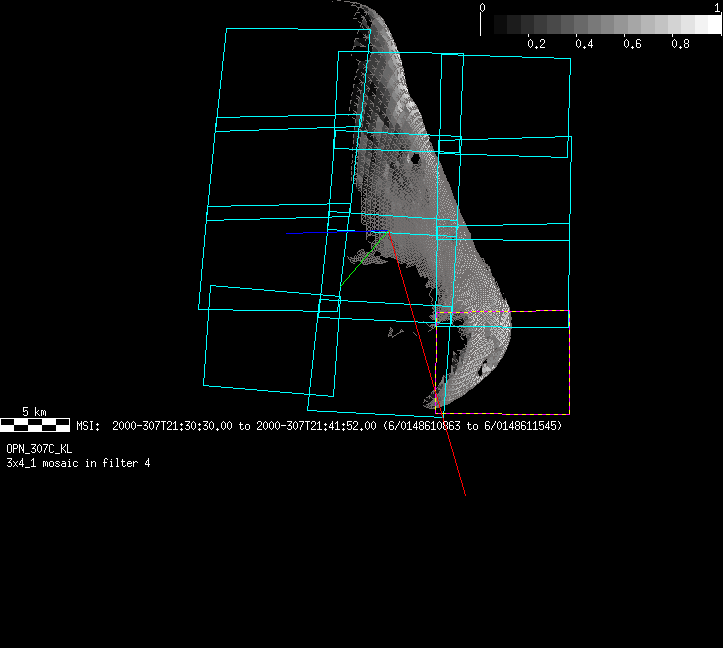This screenshot has height=648, width=723.
Task: Click the colorbar minimum label 0
Action: click(x=483, y=8)
